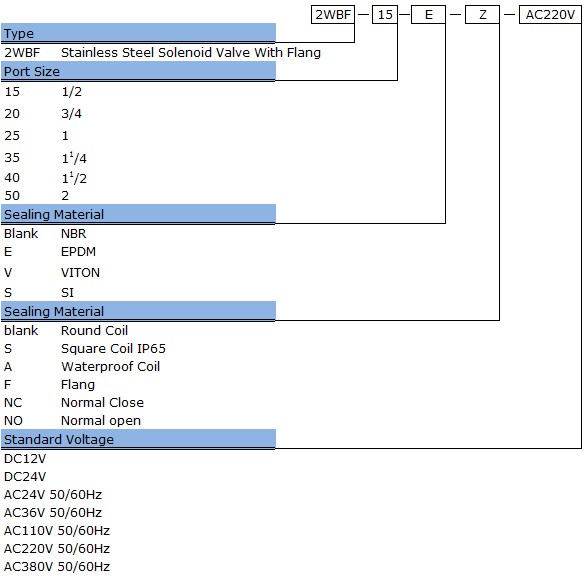586x576 pixels.
Task: Click the 1/2 port size row
Action: (x=43, y=91)
